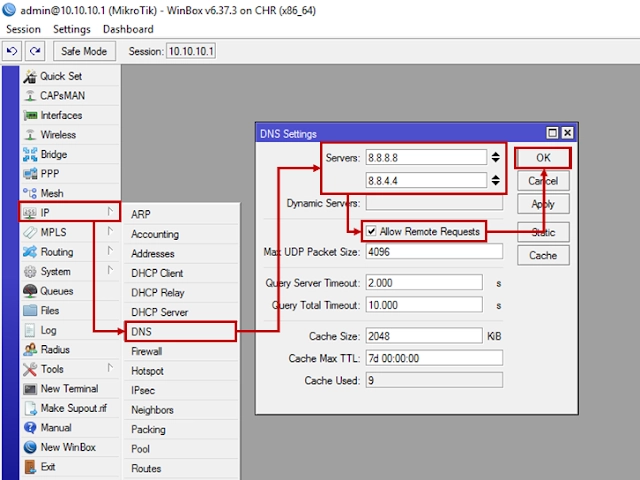Click the Routing arrows icon
Viewport: 640px width, 480px height.
[30, 252]
